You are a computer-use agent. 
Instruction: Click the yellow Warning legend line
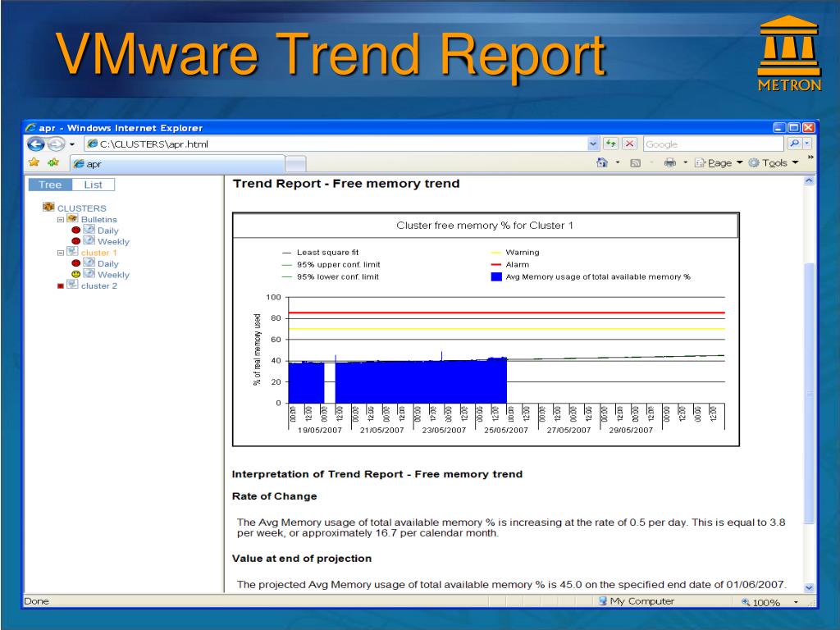(x=496, y=253)
